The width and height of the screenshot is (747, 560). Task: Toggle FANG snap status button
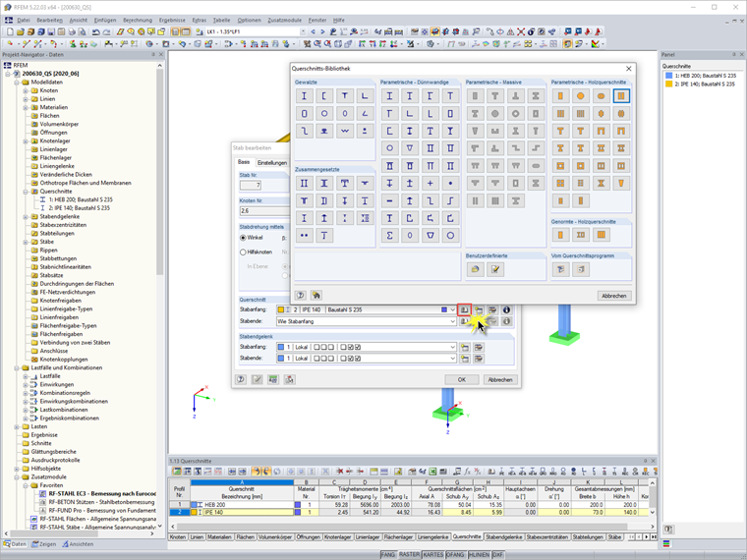pos(388,555)
